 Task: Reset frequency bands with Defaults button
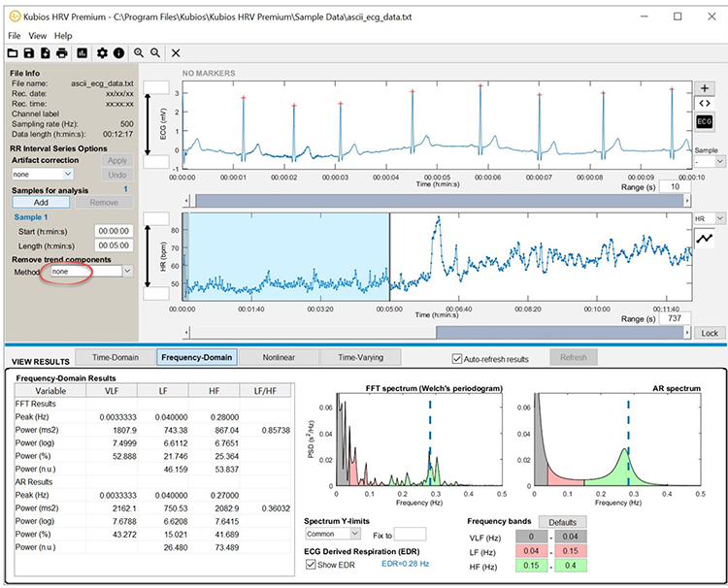562,521
